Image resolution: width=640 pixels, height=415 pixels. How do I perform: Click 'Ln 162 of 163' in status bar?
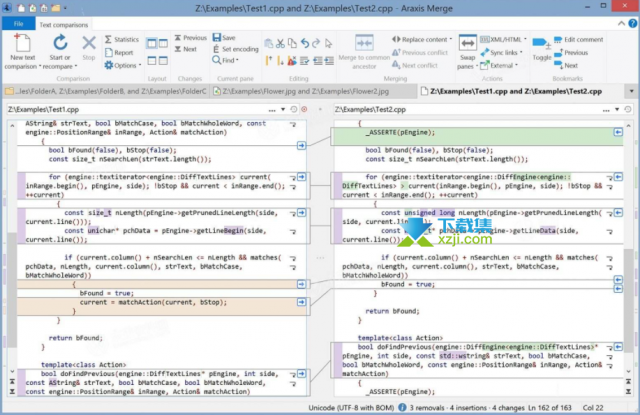click(x=549, y=407)
